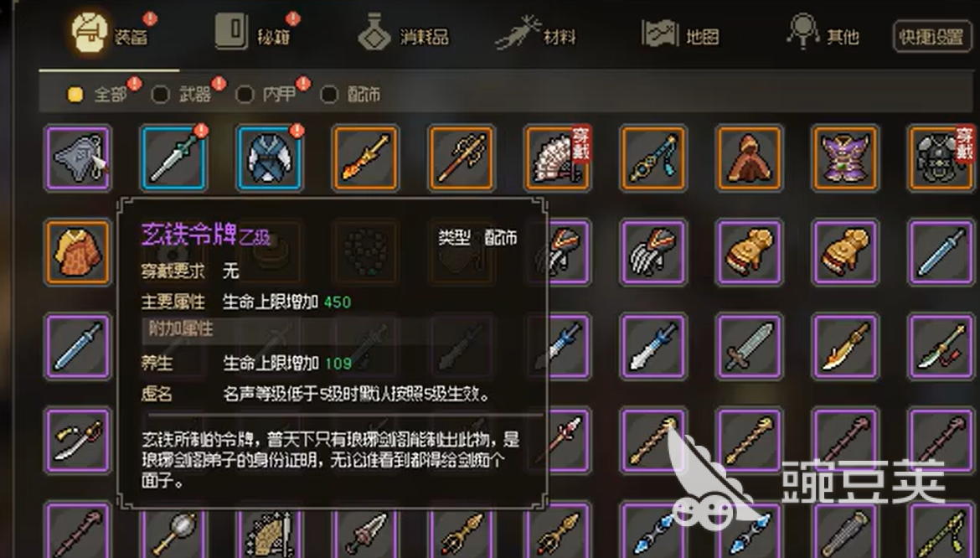Select the 配饰 filter radio button
980x558 pixels.
pos(329,95)
